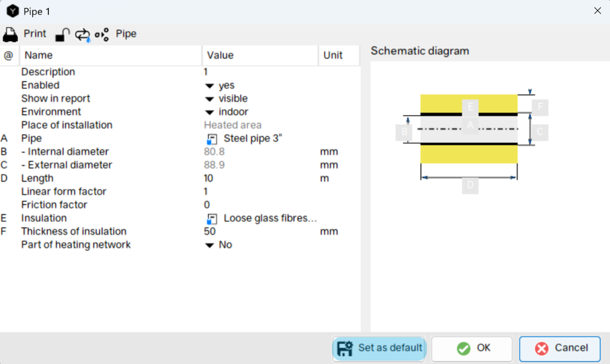Close the Pipe 1 dialog window
Image resolution: width=610 pixels, height=364 pixels.
[x=597, y=11]
